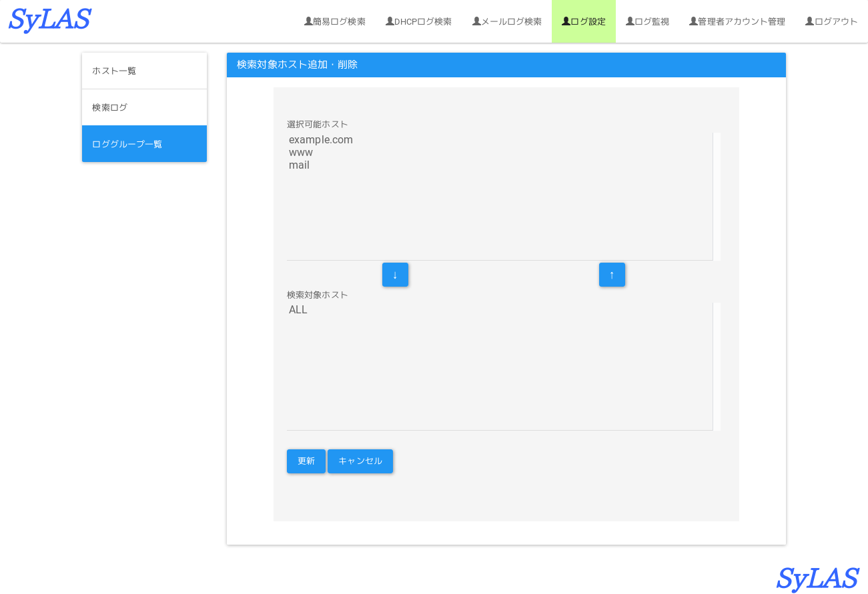Image resolution: width=868 pixels, height=594 pixels.
Task: Open 管理者アカウント管理 page
Action: [737, 21]
